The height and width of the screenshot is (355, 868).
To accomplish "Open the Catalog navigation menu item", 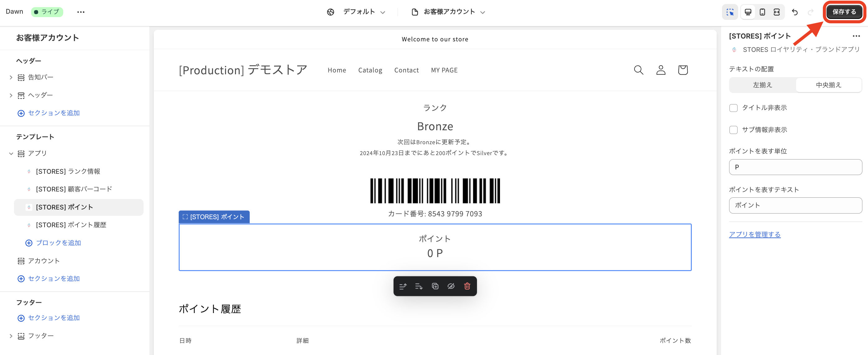I will [370, 70].
